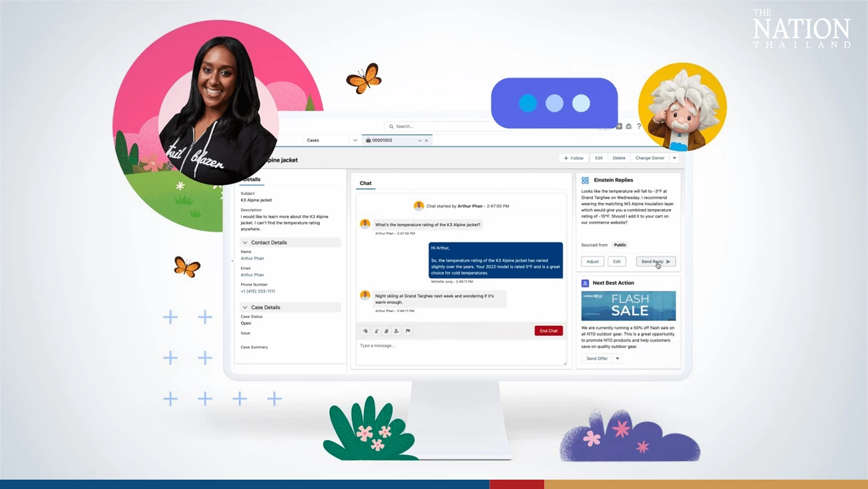Click the transfer chat icon

pyautogui.click(x=377, y=331)
